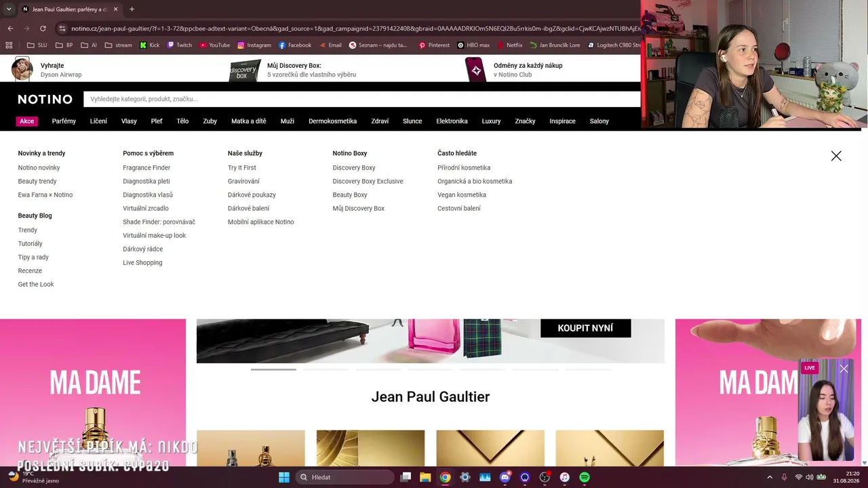The image size is (868, 488).
Task: Open the Elektronika category
Action: (452, 121)
